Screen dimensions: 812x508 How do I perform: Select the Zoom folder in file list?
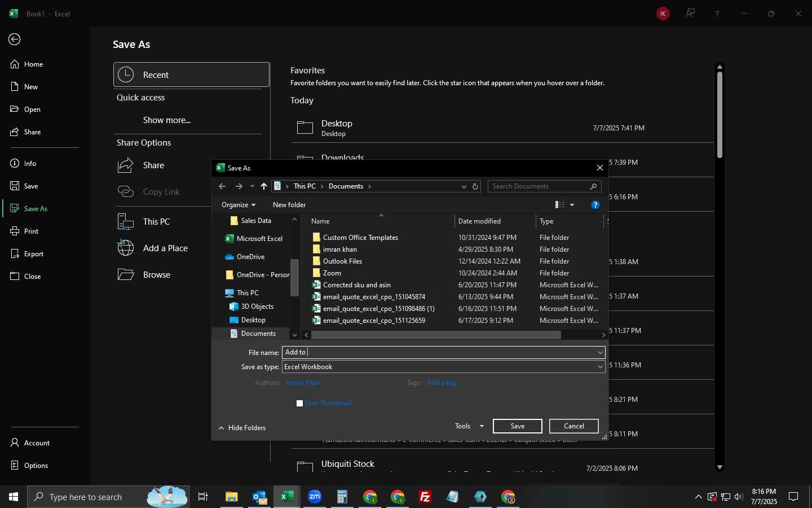(332, 273)
